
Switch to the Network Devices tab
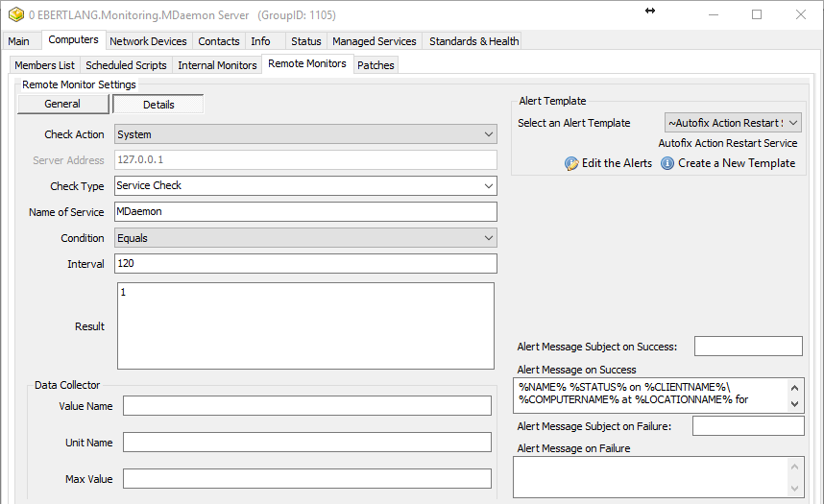[x=148, y=41]
